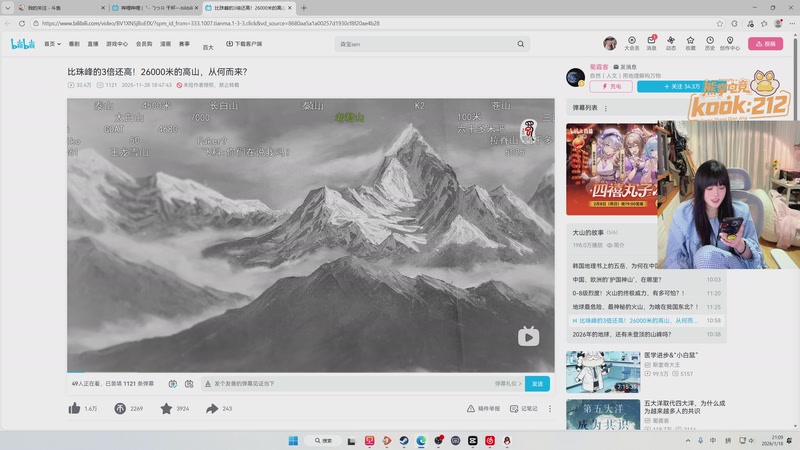The image size is (800, 450).
Task: Open the 游戏中心 navigation link
Action: click(117, 44)
